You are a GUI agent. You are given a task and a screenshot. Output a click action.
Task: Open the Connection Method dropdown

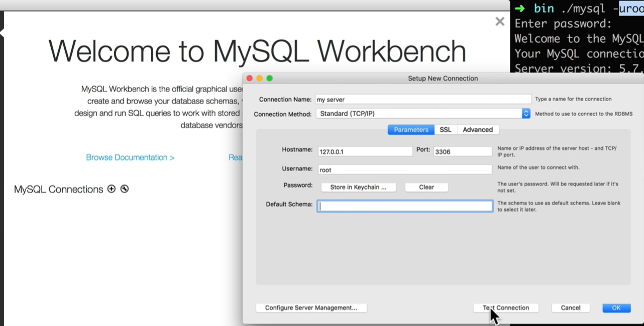423,114
